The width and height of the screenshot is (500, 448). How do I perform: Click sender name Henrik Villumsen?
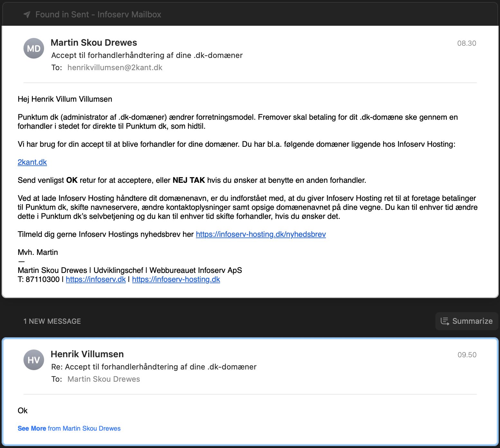point(87,354)
